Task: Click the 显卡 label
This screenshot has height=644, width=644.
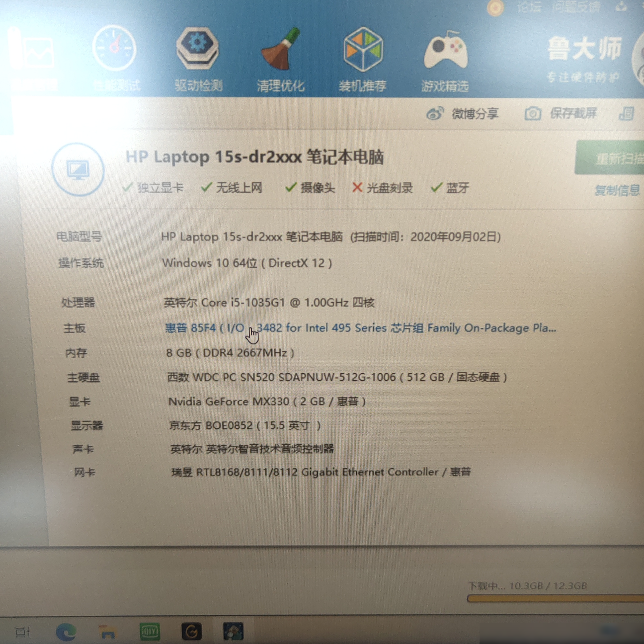Action: click(x=80, y=402)
